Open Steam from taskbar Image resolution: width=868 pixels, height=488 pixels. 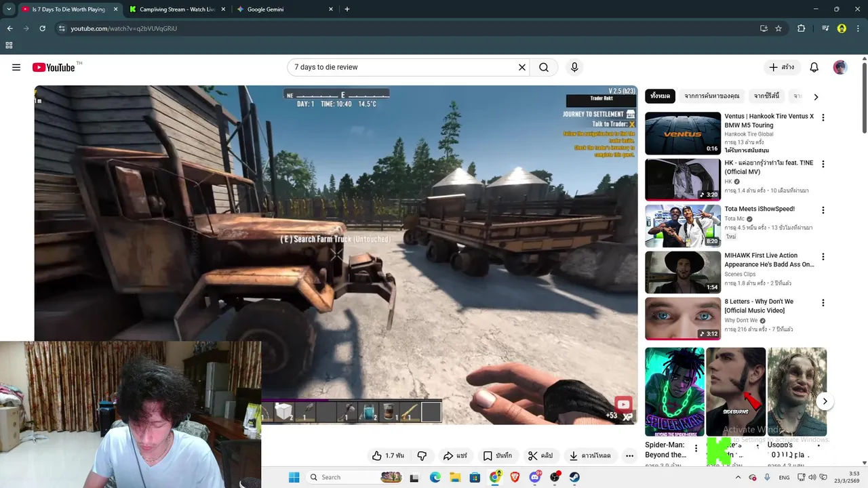click(574, 477)
